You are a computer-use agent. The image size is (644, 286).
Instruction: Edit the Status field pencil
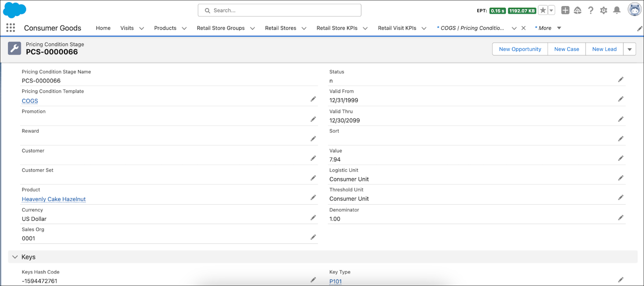pos(621,80)
